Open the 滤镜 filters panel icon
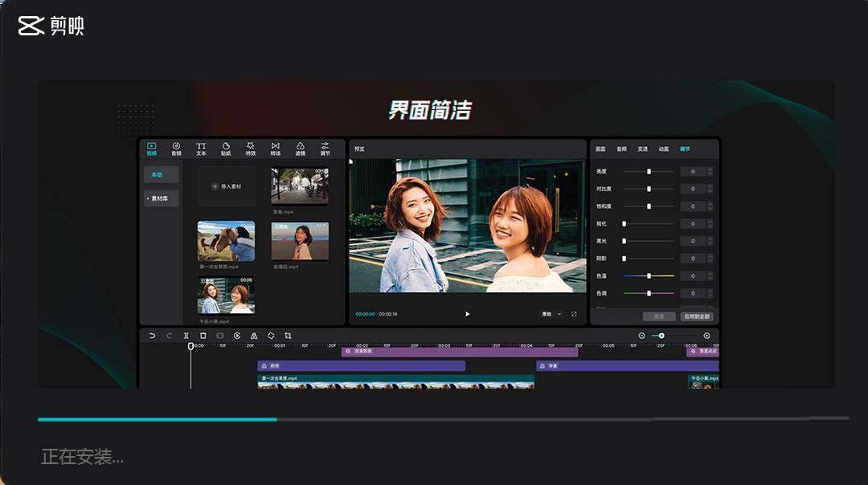The height and width of the screenshot is (485, 868). tap(300, 147)
